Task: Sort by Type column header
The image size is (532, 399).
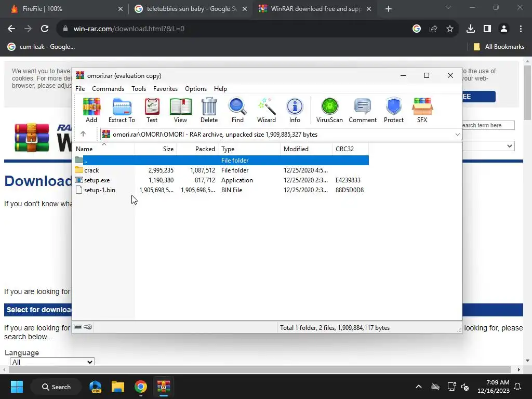Action: (249, 149)
